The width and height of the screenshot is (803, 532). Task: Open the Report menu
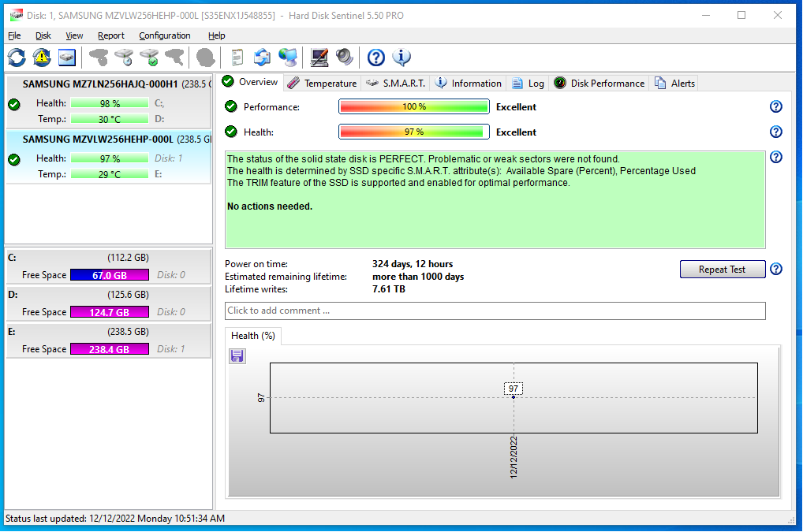click(x=111, y=35)
